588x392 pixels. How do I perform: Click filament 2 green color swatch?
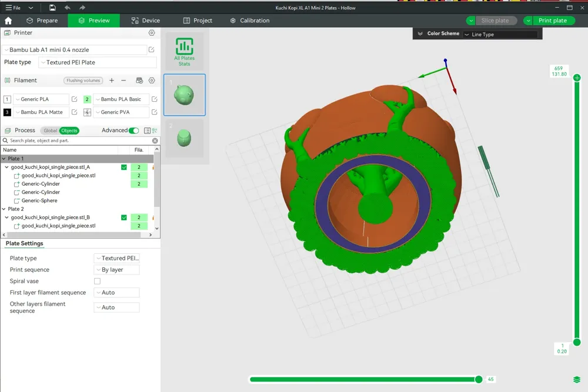pyautogui.click(x=87, y=99)
